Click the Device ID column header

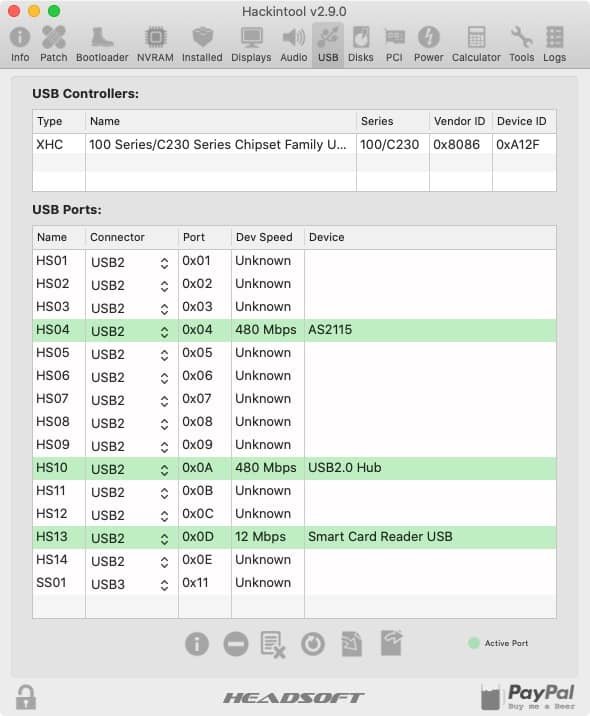tap(524, 121)
